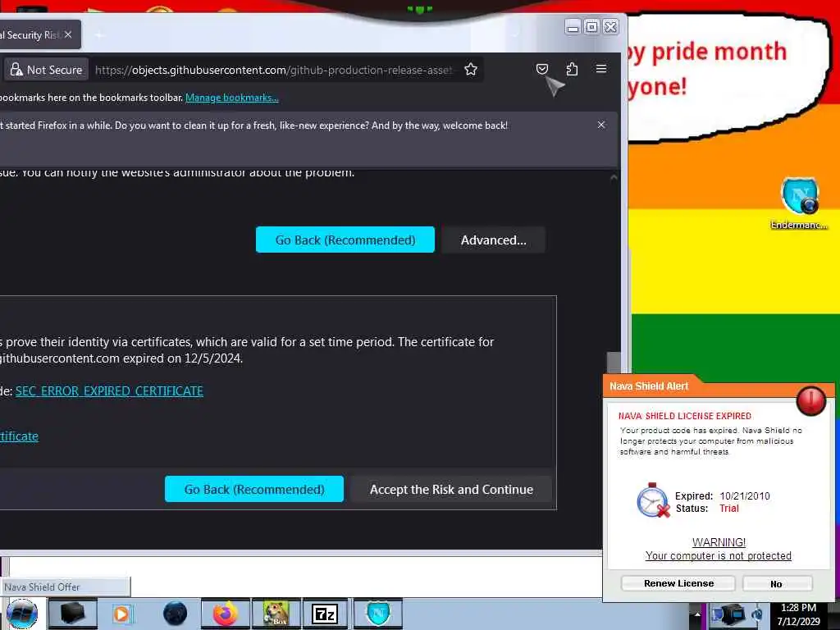Click the 'Your computer is not protected' link

coord(718,555)
